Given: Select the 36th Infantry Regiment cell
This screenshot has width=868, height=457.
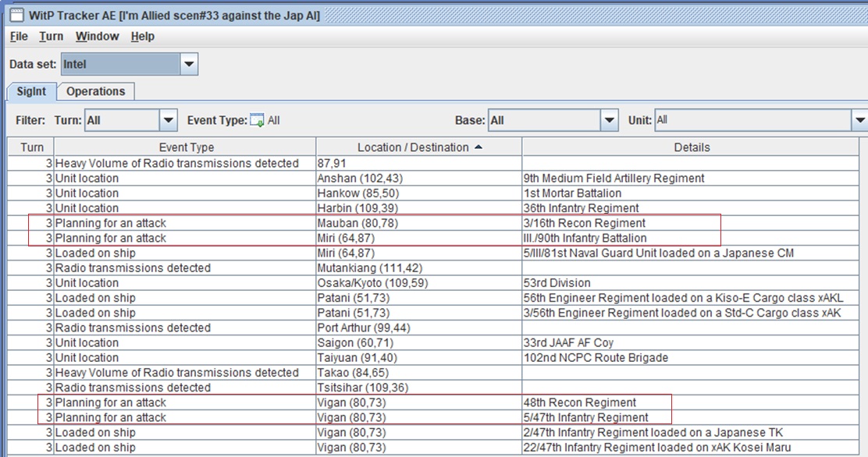Looking at the screenshot, I should click(x=691, y=208).
